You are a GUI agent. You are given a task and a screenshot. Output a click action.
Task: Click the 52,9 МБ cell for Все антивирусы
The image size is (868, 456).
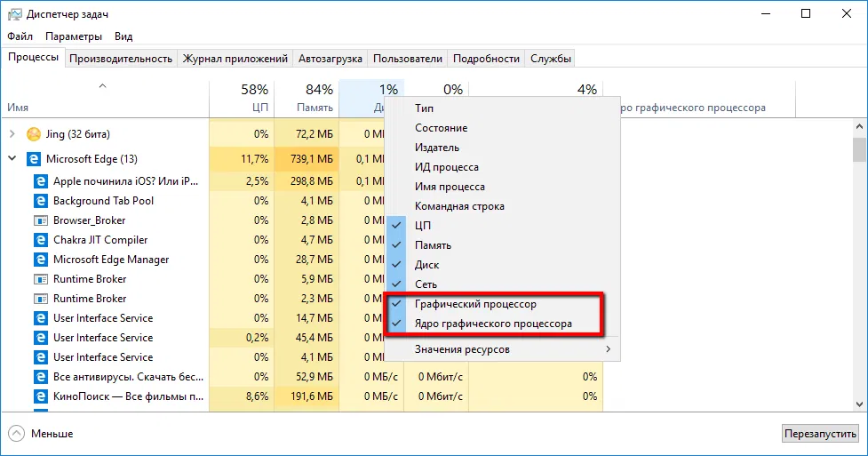pos(307,377)
